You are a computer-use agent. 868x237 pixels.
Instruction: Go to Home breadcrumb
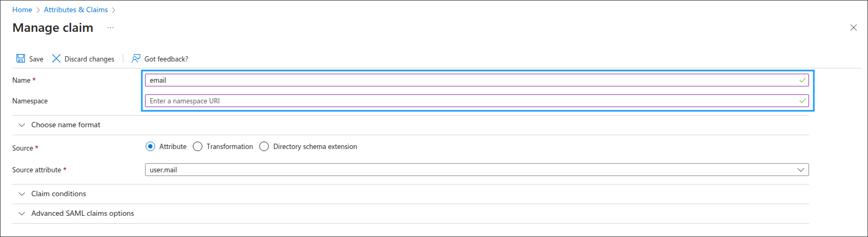[22, 10]
